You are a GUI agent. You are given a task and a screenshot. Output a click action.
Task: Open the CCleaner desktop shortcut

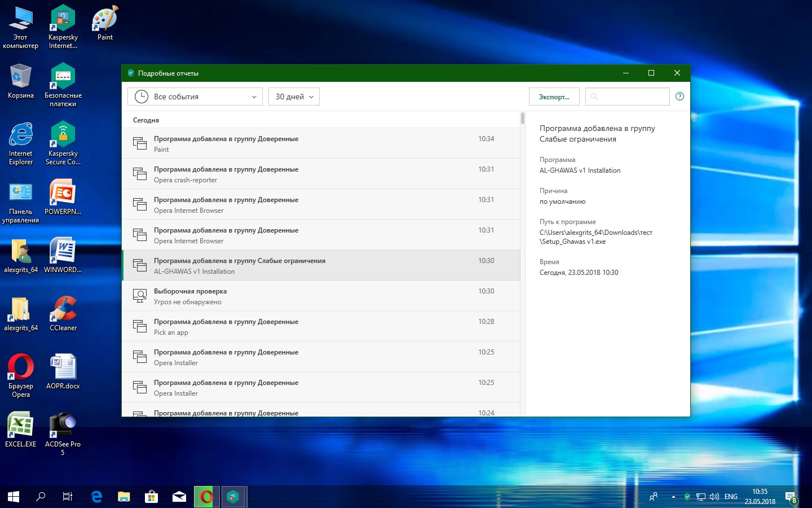63,313
